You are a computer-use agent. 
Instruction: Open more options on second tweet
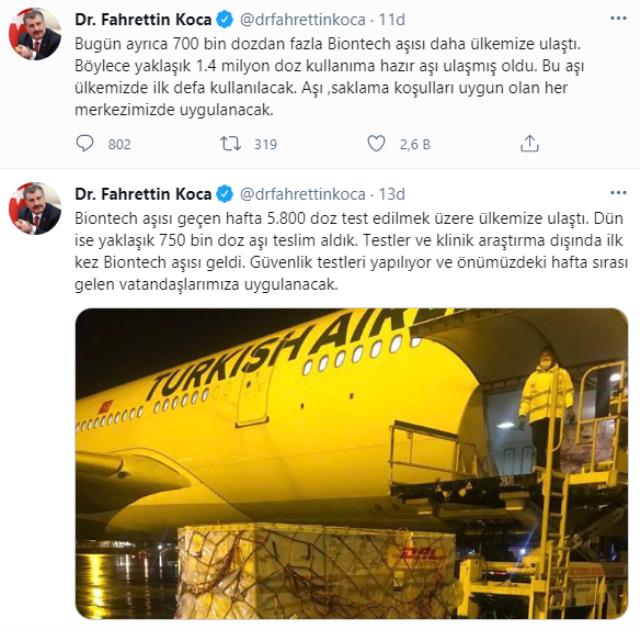coord(618,193)
